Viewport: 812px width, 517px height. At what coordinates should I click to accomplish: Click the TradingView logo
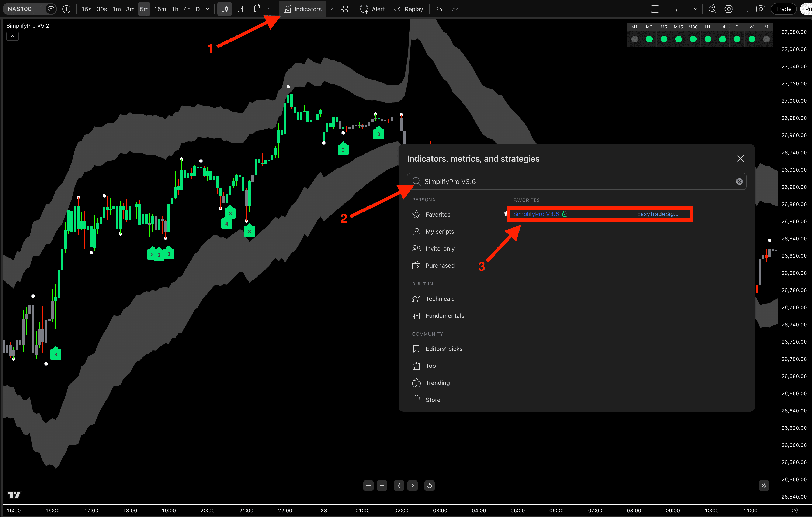[x=14, y=495]
